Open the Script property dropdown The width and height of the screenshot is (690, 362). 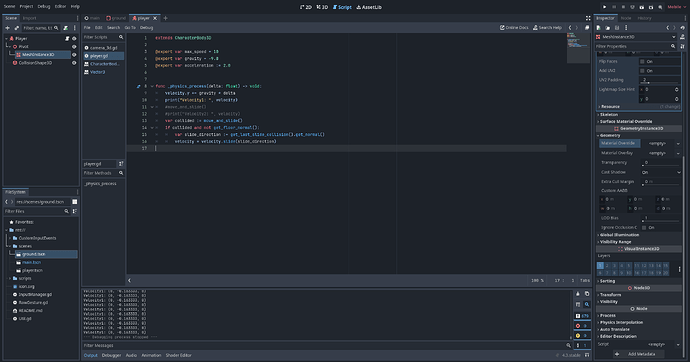pyautogui.click(x=678, y=345)
